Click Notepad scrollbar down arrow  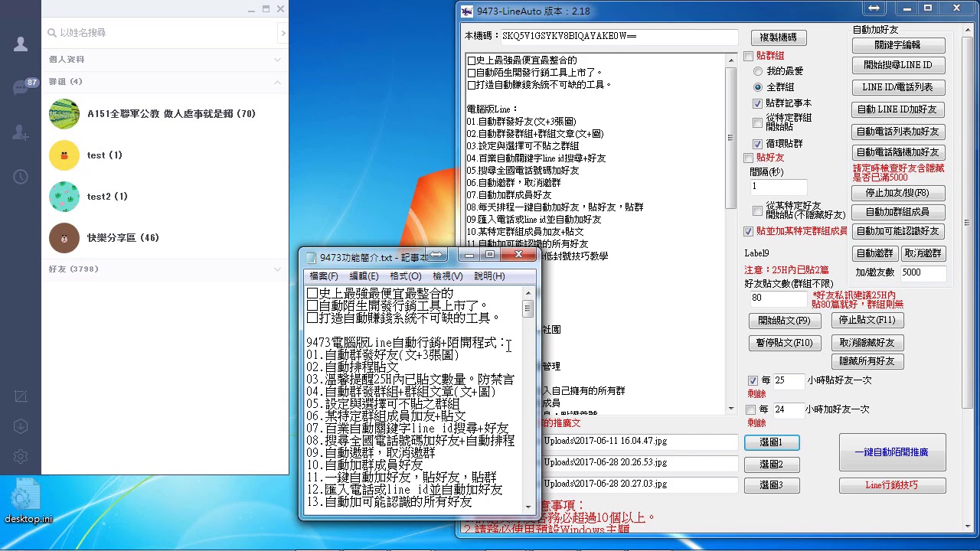[528, 507]
